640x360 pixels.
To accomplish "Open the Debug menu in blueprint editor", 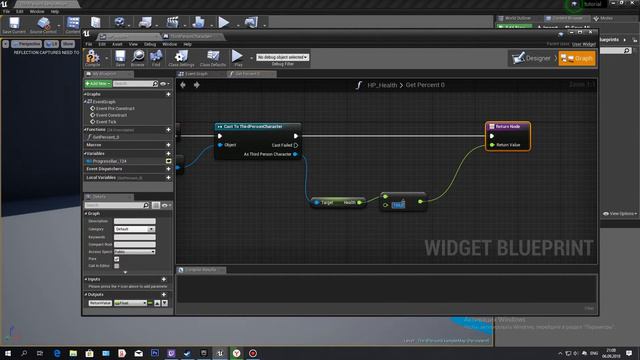I will [150, 44].
